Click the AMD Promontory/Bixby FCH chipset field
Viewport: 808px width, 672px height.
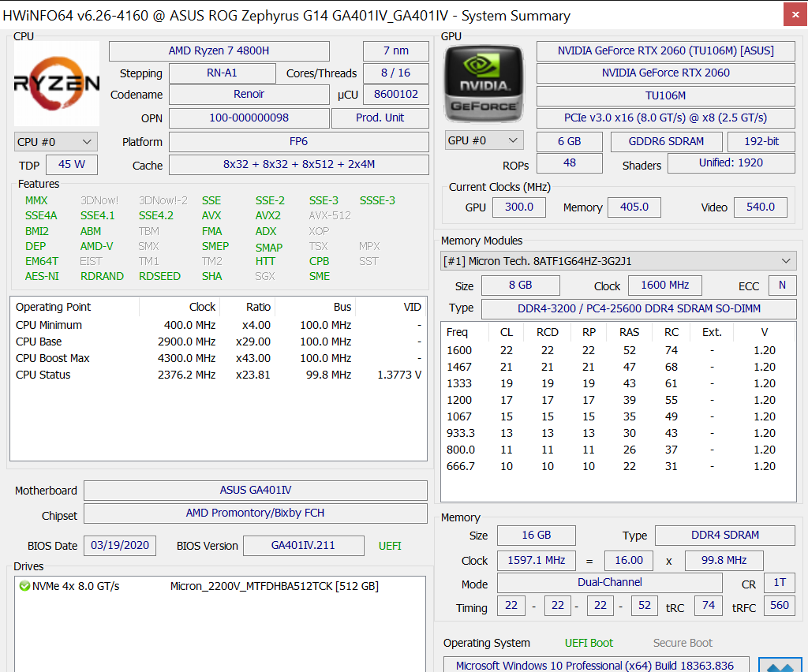[255, 513]
